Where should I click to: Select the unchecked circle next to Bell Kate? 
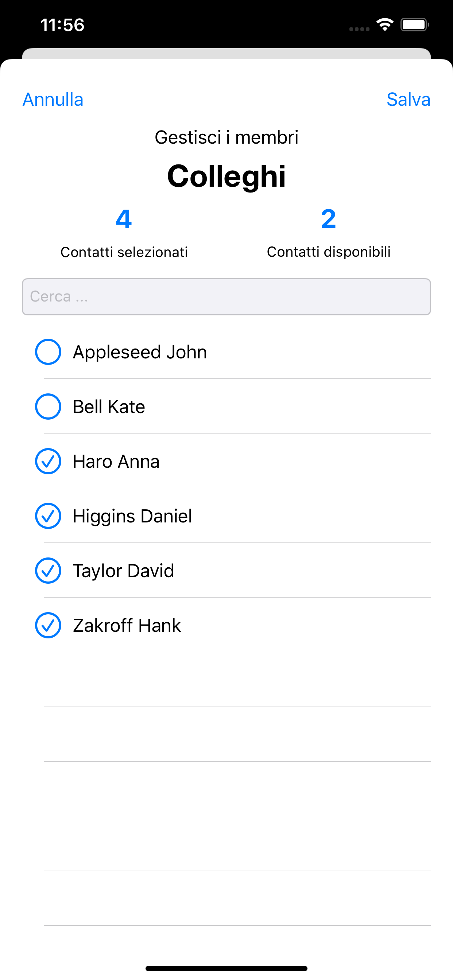[x=48, y=407]
